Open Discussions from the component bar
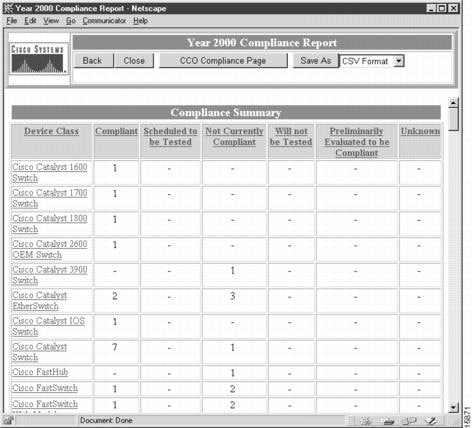 409,421
